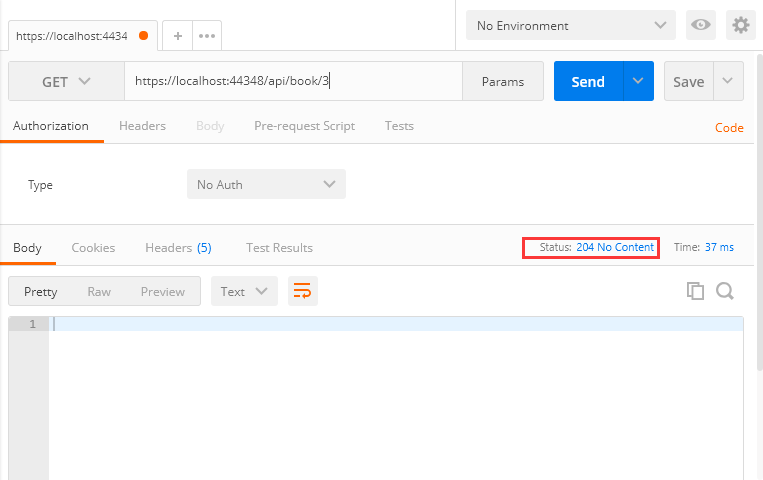
Task: Copy response body to clipboard icon
Action: (x=695, y=291)
